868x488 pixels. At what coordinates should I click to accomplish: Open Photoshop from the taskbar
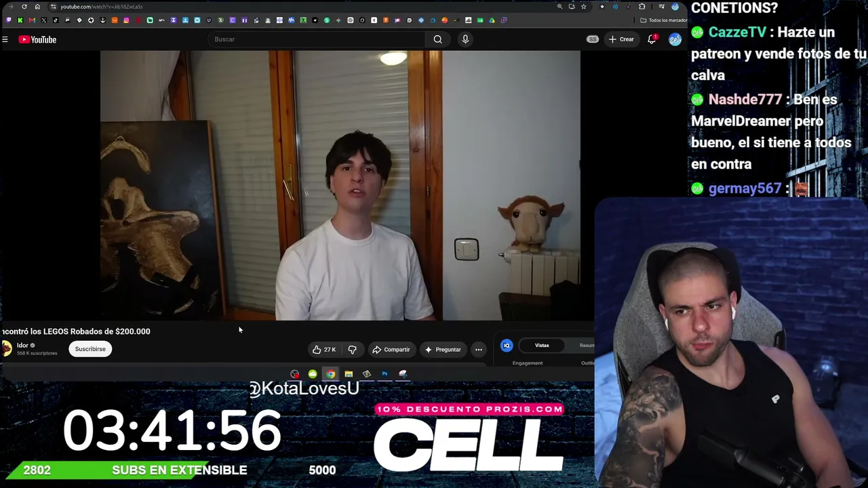click(x=384, y=373)
